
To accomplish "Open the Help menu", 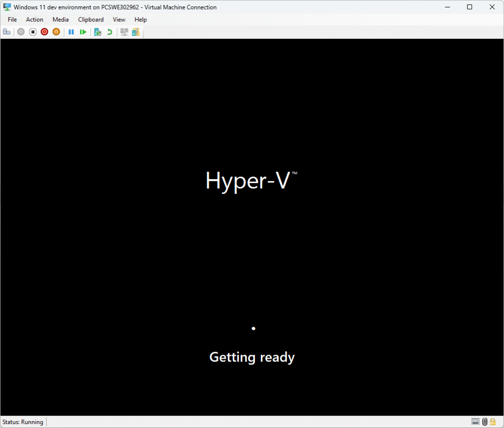I will [140, 20].
